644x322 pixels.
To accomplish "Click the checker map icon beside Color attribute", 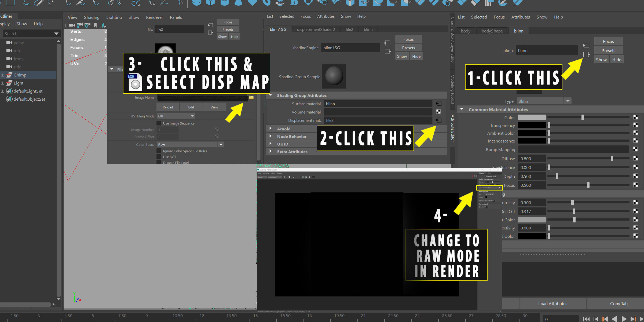I will click(x=635, y=117).
